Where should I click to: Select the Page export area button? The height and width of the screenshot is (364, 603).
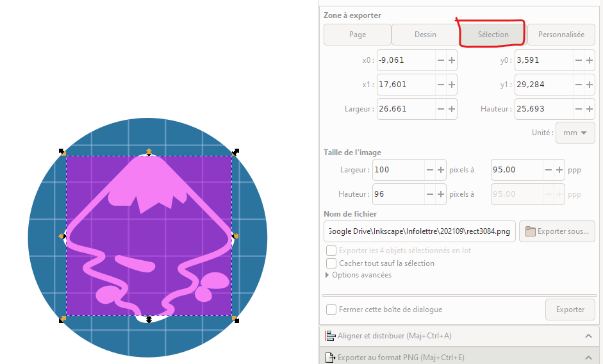click(358, 35)
